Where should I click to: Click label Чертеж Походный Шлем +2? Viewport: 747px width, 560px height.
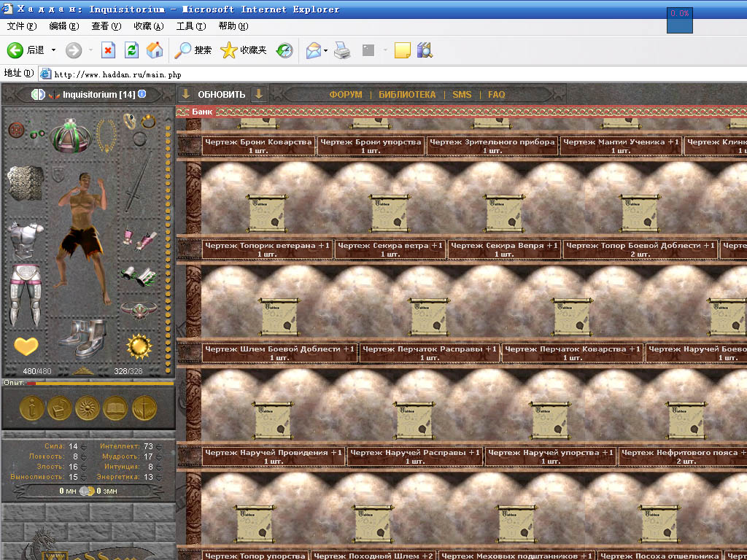[x=373, y=555]
